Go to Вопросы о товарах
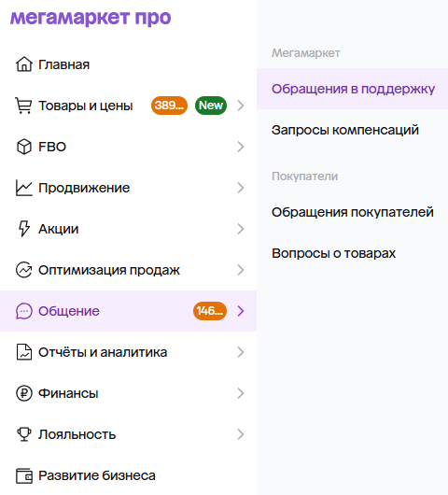 tap(333, 253)
